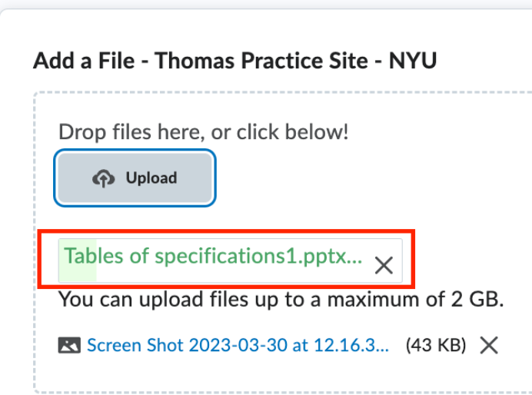Click the "Drop files here" instruction text
Image resolution: width=532 pixels, height=395 pixels.
pos(203,132)
